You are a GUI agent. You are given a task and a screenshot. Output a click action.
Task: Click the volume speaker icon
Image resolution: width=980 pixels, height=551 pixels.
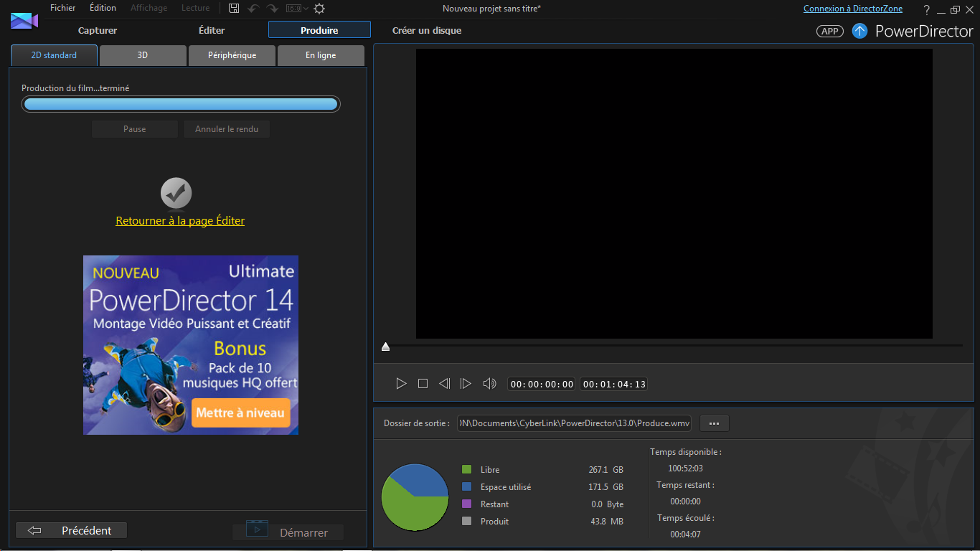click(x=489, y=384)
